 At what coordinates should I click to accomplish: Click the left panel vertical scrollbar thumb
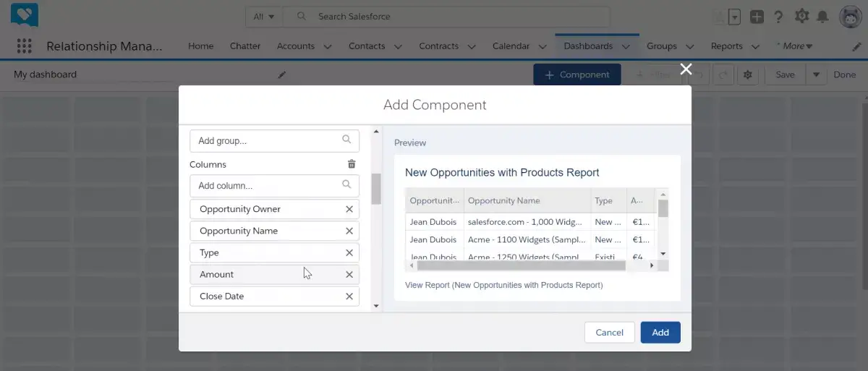click(x=376, y=189)
